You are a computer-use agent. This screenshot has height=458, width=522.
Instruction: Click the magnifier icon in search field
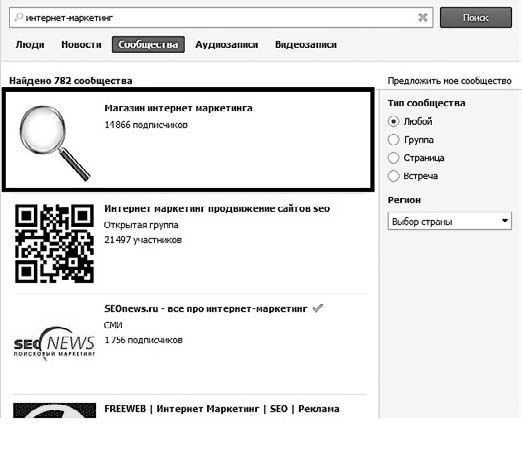tap(19, 17)
